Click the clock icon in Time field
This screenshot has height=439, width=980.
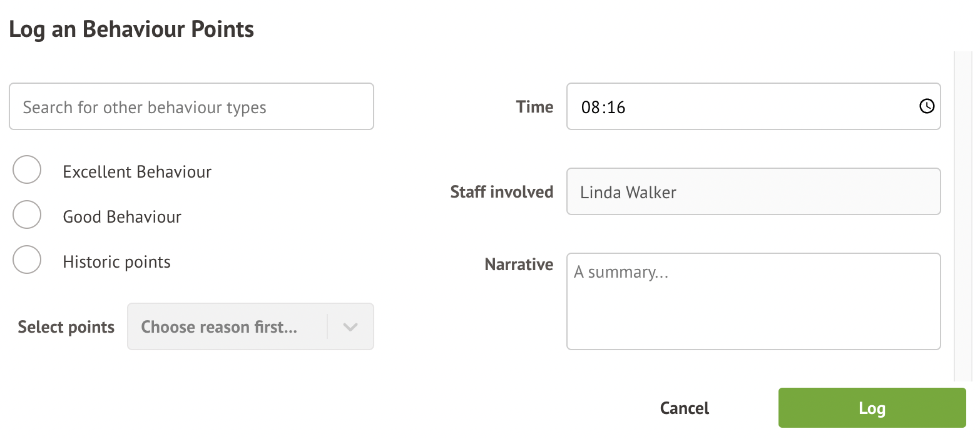(x=927, y=106)
